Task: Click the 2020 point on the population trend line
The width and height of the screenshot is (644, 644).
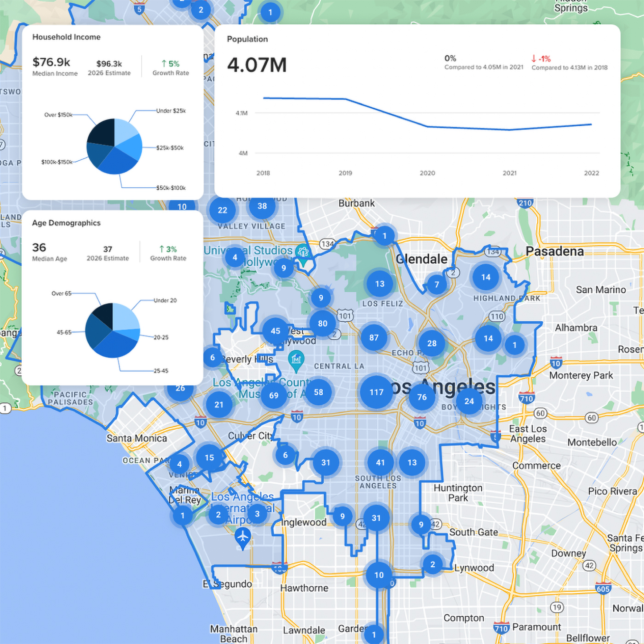Action: click(x=428, y=127)
